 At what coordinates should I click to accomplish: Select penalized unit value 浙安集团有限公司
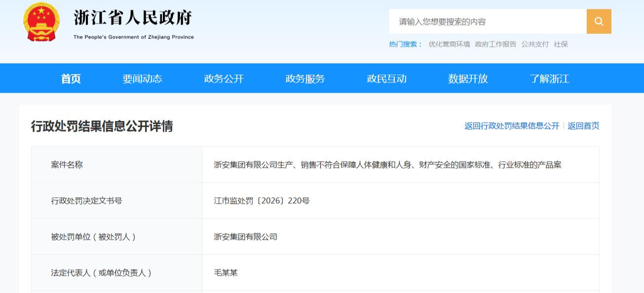[245, 237]
